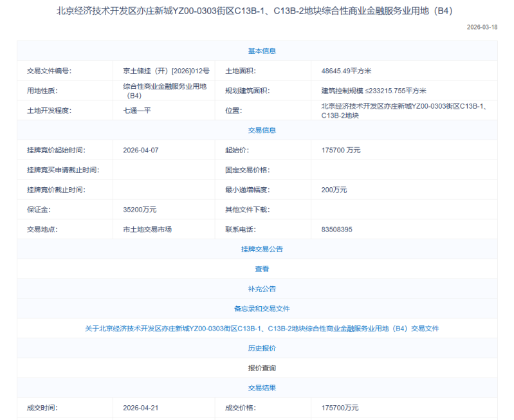Click the deposit amount 35200万元
This screenshot has width=514, height=420.
[140, 210]
